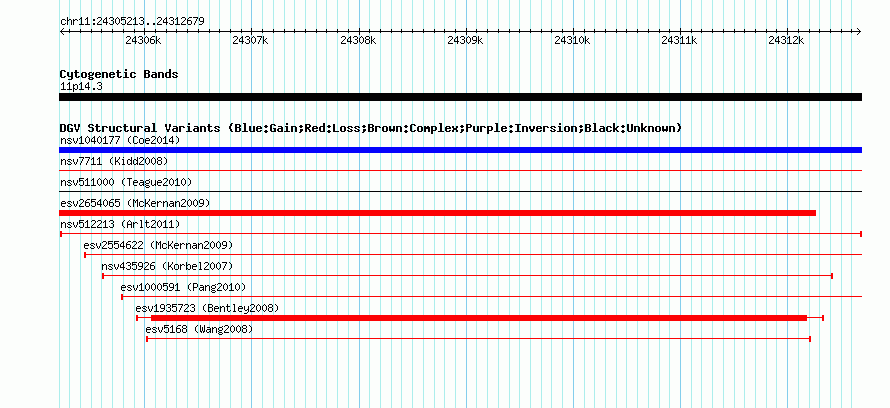Select the nsv1040177 (Coe2014) label
The height and width of the screenshot is (408, 890).
(x=120, y=140)
